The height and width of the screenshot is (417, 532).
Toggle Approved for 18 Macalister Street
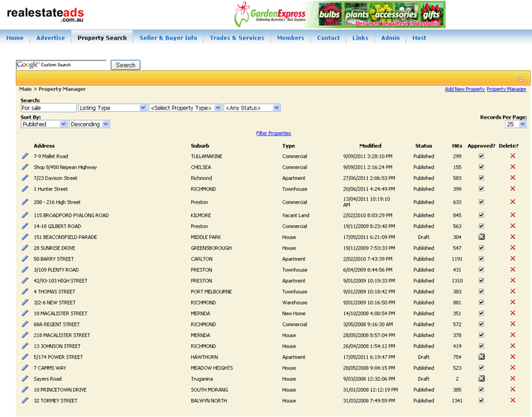pyautogui.click(x=481, y=313)
